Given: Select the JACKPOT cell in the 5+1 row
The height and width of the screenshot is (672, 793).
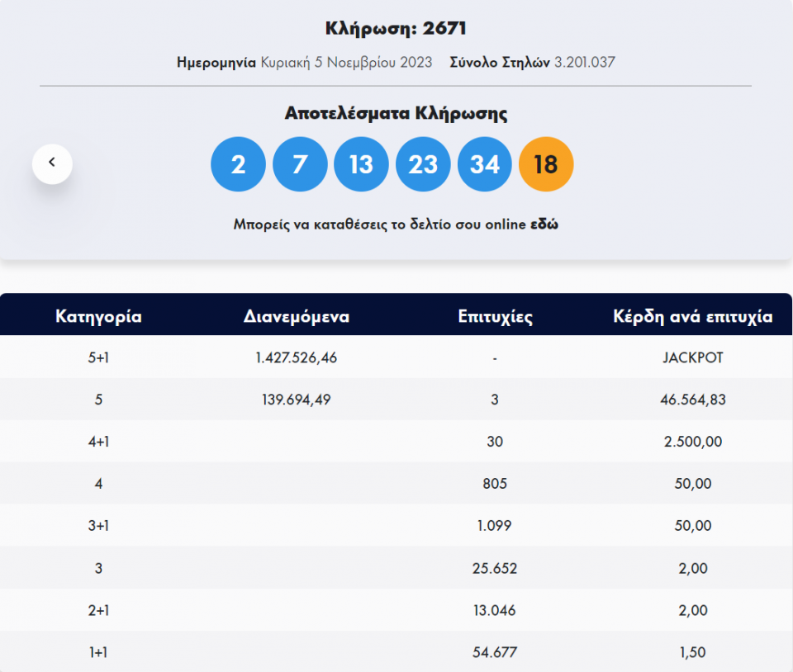Looking at the screenshot, I should tap(692, 357).
